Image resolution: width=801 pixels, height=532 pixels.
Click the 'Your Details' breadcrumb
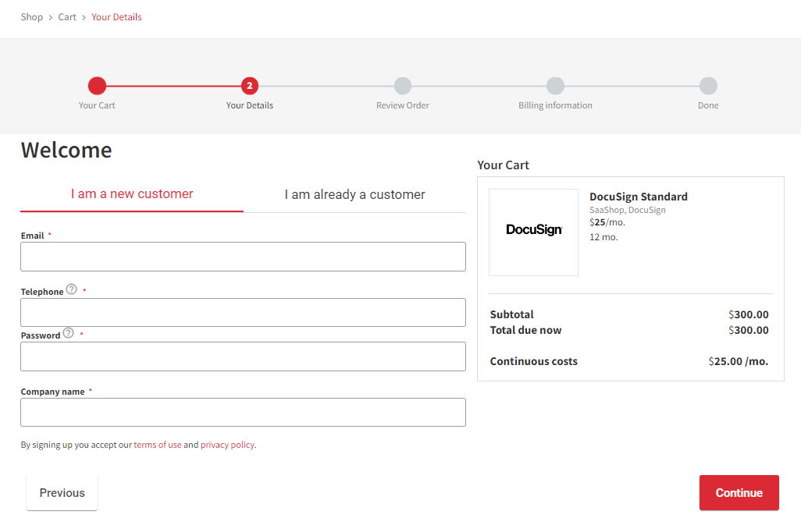click(116, 17)
